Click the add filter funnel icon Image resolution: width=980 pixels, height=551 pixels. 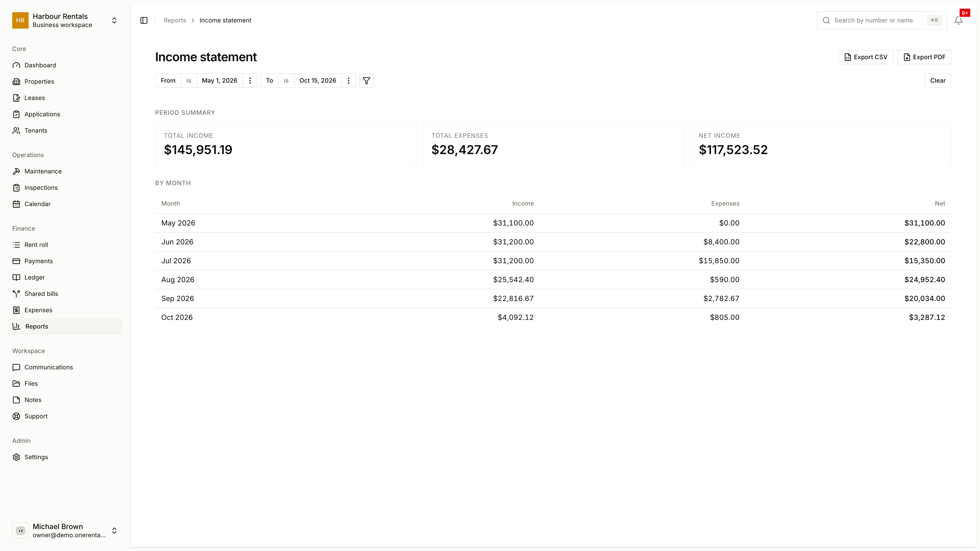click(x=366, y=81)
